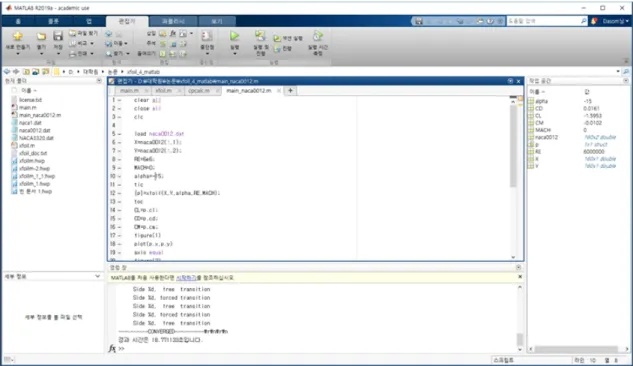Click the xfoil_4_matlab path segment
The height and width of the screenshot is (366, 633).
click(143, 72)
